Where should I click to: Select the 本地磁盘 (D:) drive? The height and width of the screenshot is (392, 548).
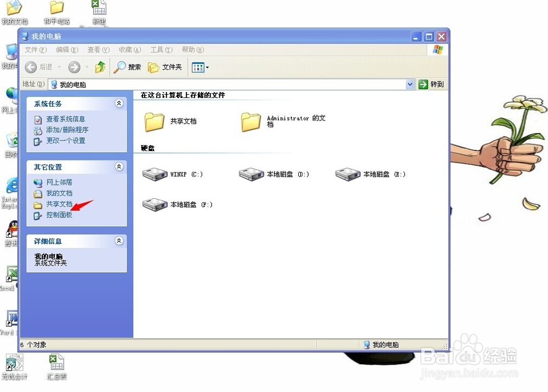click(x=274, y=174)
